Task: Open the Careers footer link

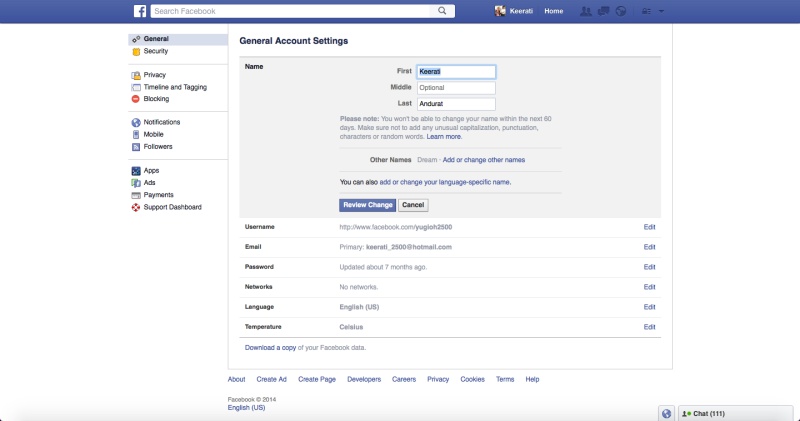Action: click(x=404, y=379)
